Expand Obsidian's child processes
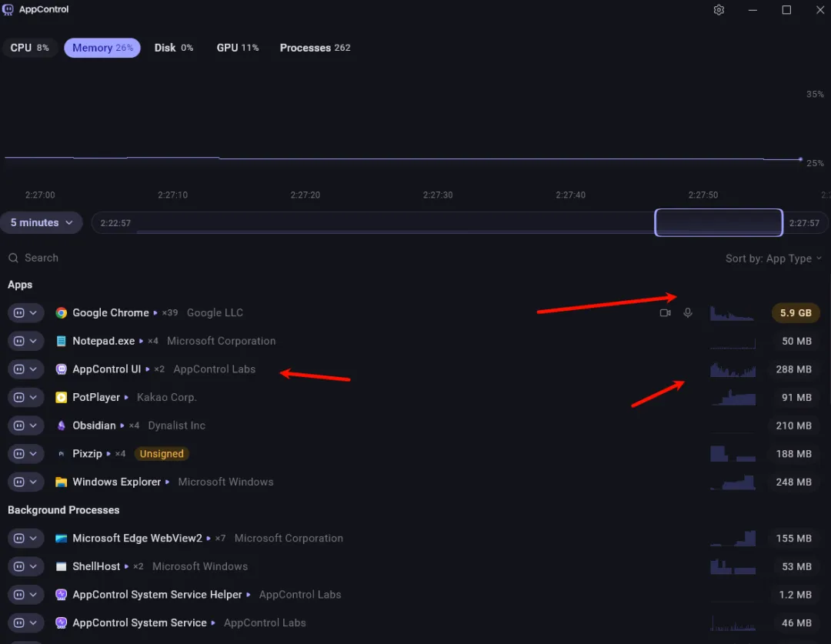The width and height of the screenshot is (831, 644). (122, 425)
